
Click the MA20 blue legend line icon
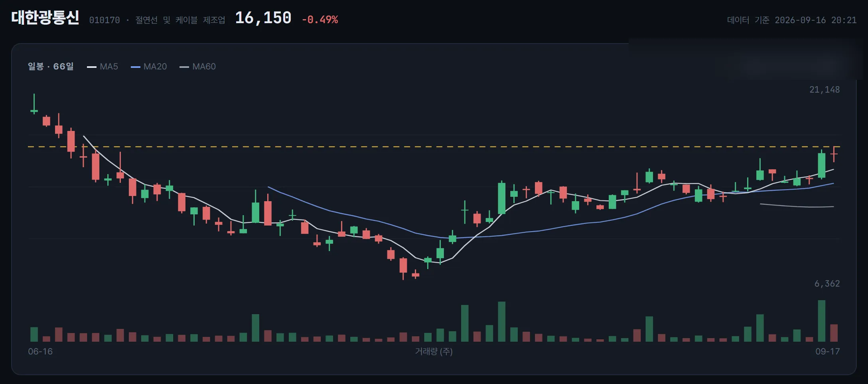click(135, 67)
